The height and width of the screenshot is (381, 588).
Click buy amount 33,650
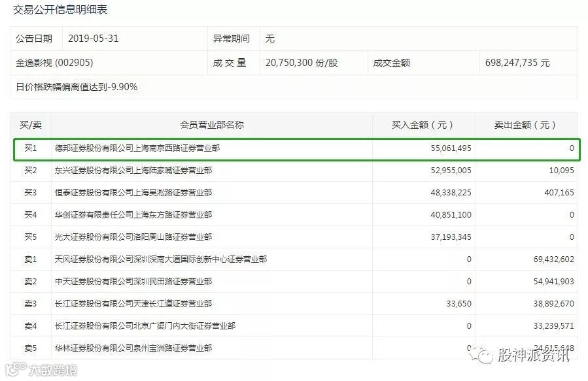pos(459,303)
